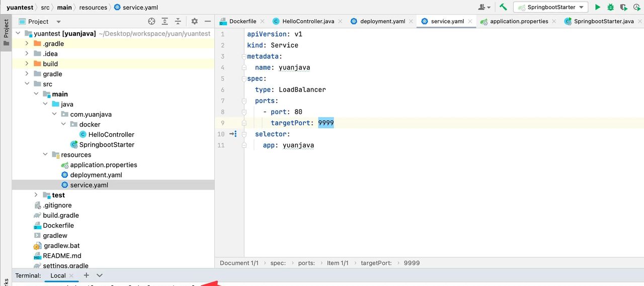Click resources in the breadcrumb path

point(93,8)
